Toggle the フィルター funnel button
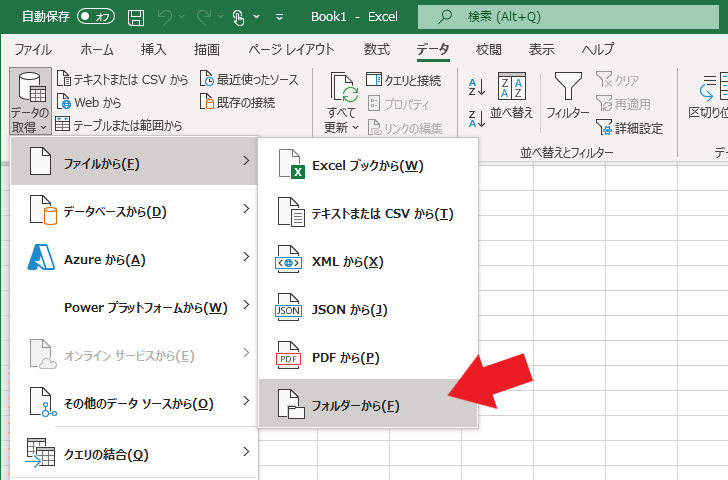 click(568, 96)
